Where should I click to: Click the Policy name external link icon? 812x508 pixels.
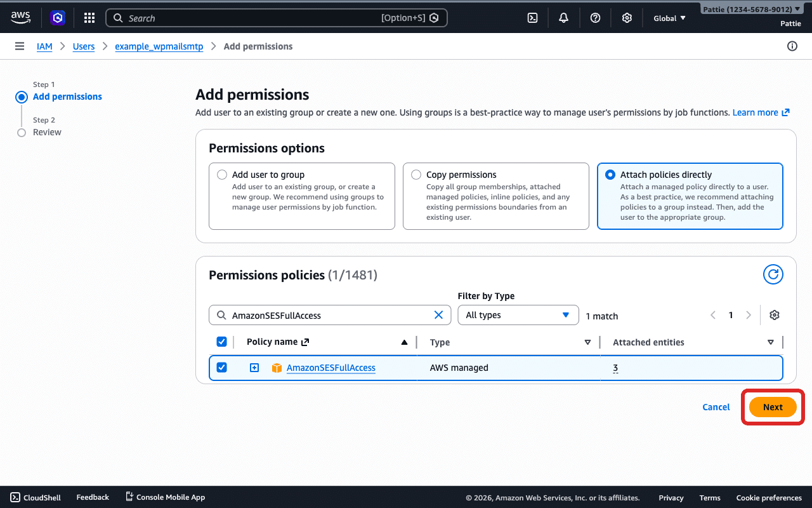pyautogui.click(x=305, y=342)
